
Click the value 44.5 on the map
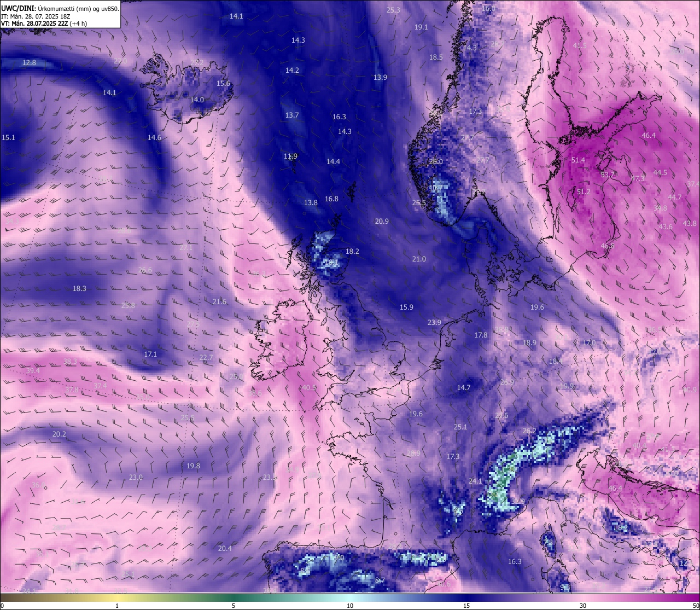[x=660, y=173]
